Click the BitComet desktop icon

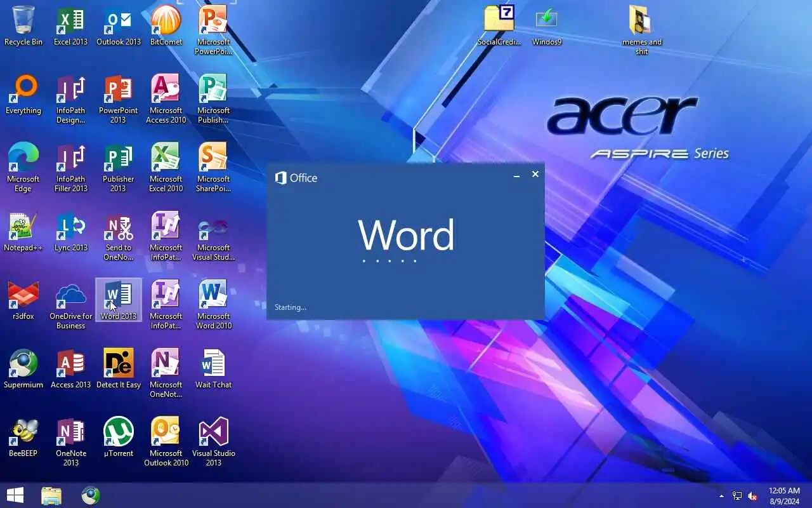[166, 25]
